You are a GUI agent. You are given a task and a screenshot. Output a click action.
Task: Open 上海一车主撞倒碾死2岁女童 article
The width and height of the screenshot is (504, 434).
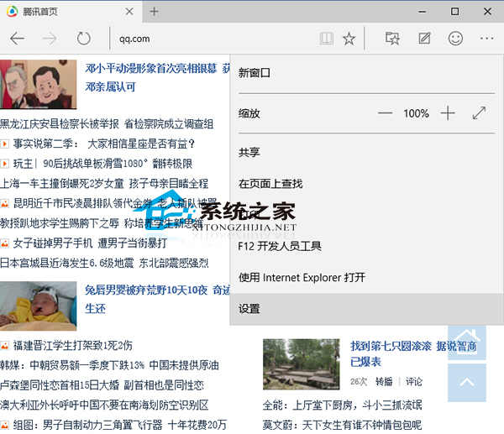[104, 184]
